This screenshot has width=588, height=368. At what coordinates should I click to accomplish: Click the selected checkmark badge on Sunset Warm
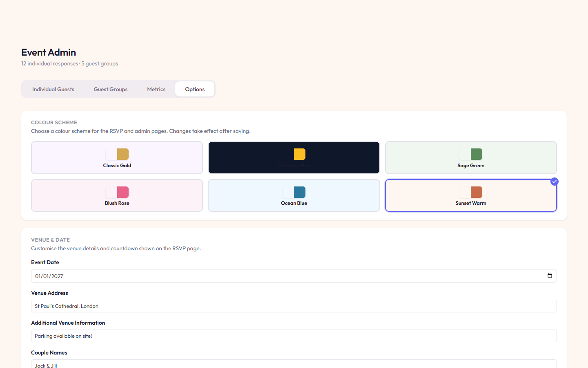(x=554, y=182)
